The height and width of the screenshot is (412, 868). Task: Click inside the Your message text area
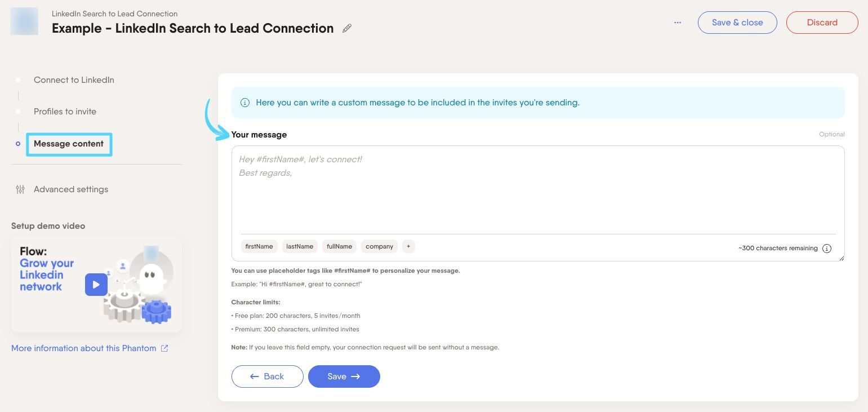point(538,191)
